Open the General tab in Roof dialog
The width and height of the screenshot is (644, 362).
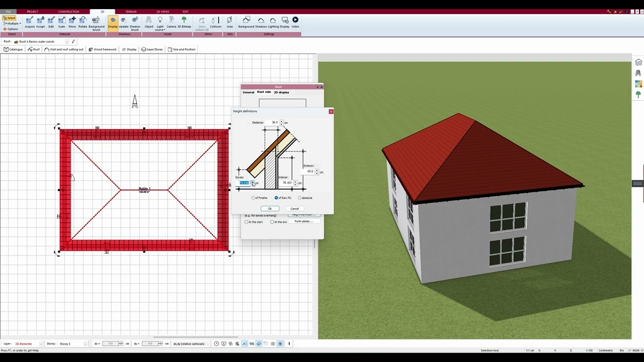(249, 93)
